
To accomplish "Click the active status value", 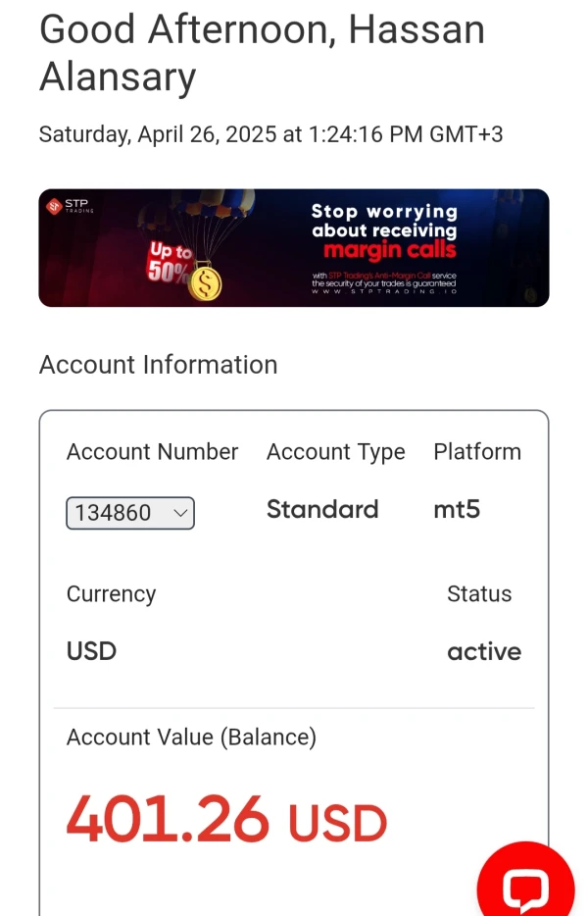I will point(484,652).
